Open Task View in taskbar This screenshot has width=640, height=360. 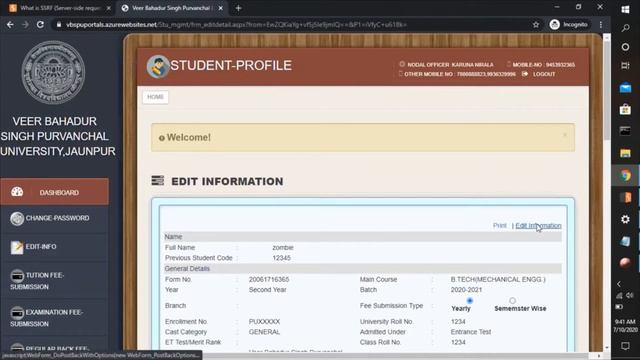[625, 65]
